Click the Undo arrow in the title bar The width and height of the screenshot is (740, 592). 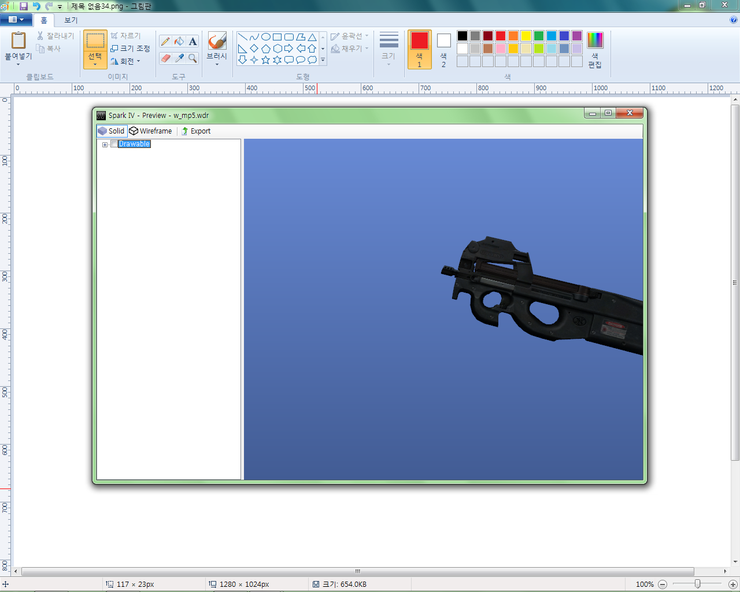[36, 6]
